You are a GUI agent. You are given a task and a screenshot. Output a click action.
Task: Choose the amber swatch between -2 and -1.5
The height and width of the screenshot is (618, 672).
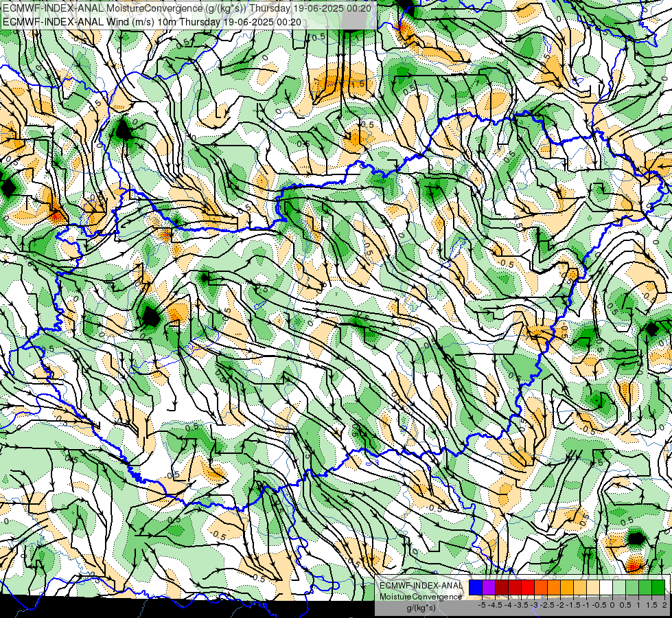567,588
